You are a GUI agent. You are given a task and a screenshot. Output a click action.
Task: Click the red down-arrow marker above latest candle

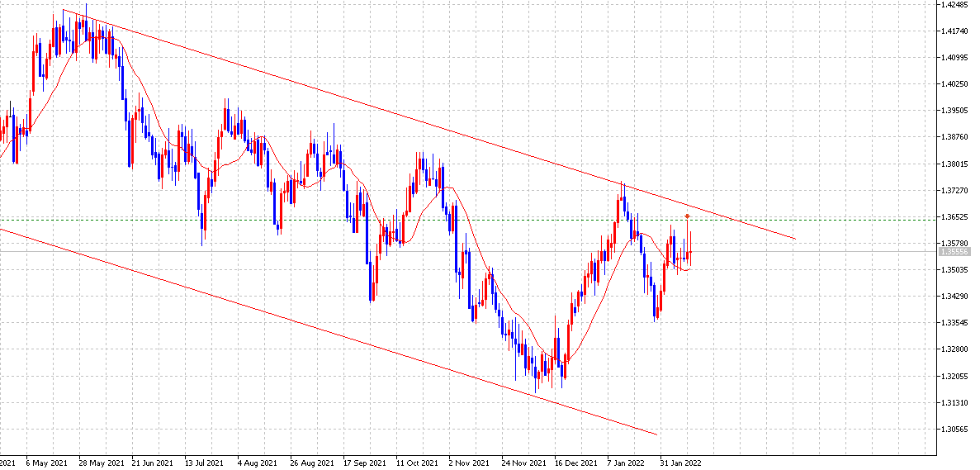click(688, 216)
